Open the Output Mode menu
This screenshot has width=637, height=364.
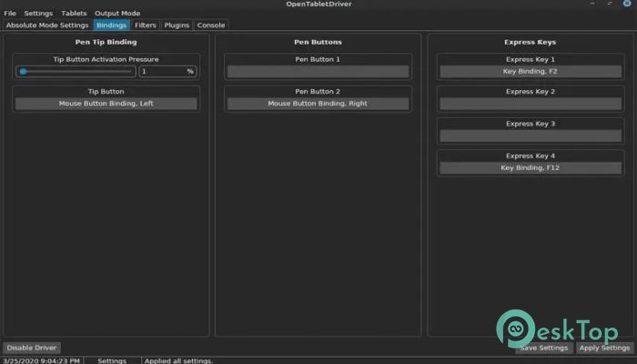click(117, 14)
